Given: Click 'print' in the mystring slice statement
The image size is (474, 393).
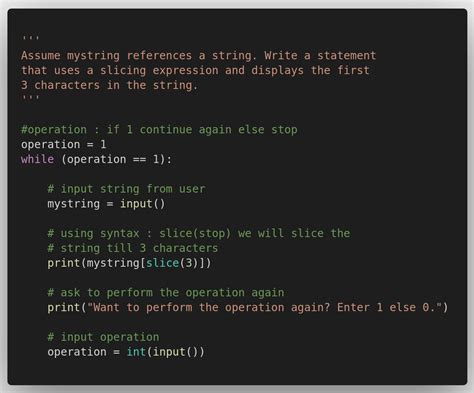Looking at the screenshot, I should [x=64, y=263].
